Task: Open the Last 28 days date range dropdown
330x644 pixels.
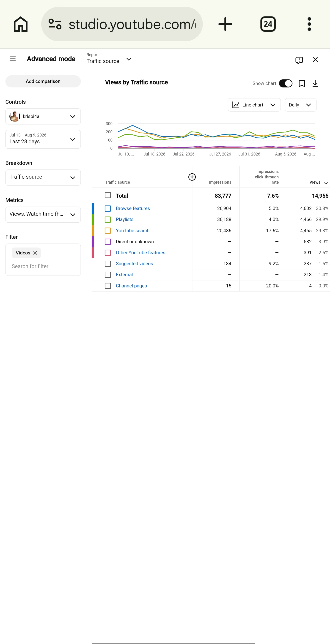Action: [43, 139]
